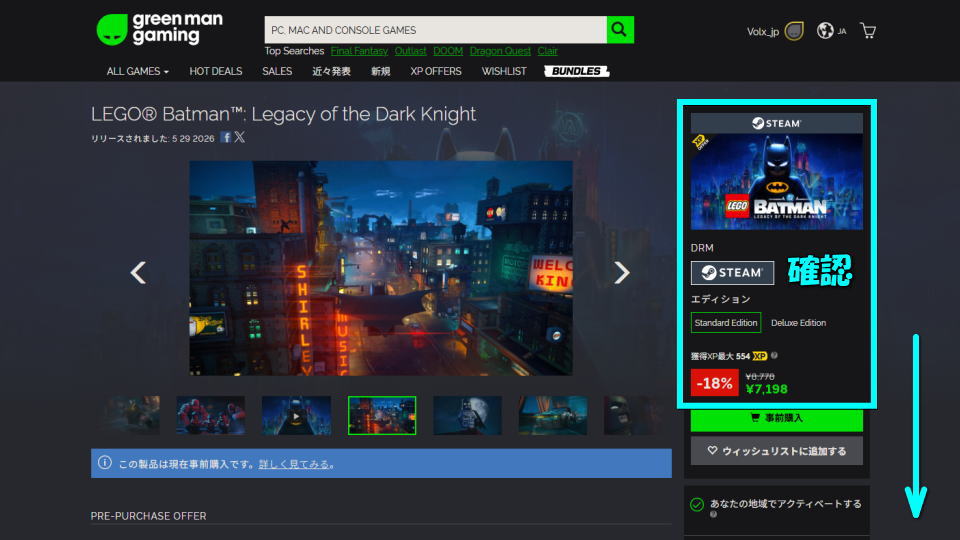Viewport: 960px width, 540px height.
Task: Open the Volx_jp user avatar badge
Action: coord(794,31)
